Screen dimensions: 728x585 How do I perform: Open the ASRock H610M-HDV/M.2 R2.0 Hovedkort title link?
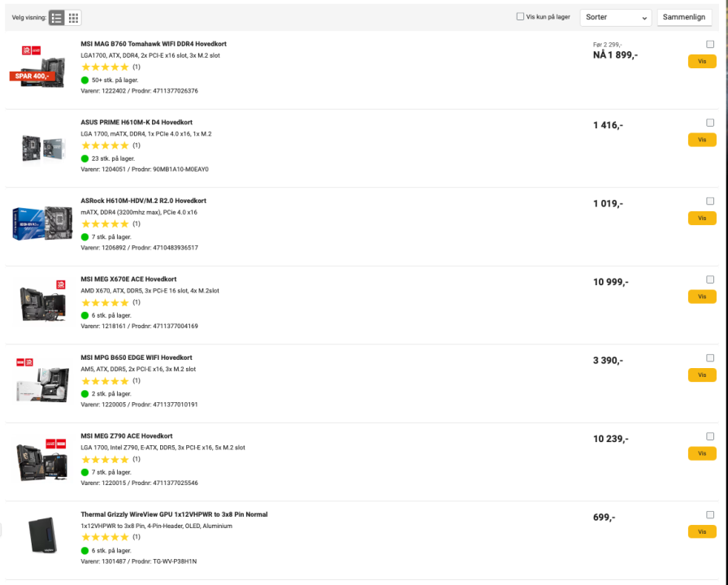click(x=143, y=201)
